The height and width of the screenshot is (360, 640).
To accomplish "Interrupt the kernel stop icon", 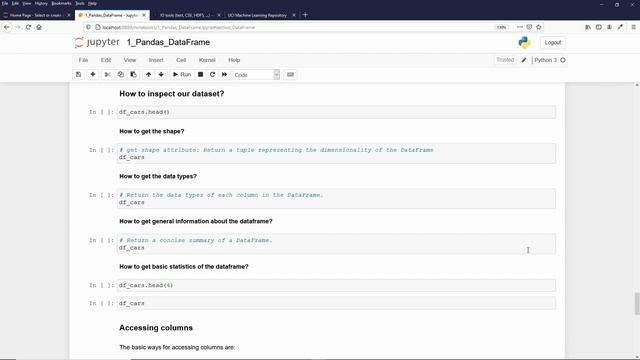I will 200,75.
